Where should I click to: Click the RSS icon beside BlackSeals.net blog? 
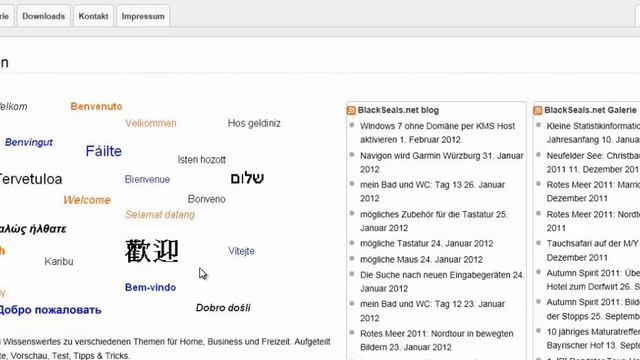point(351,110)
